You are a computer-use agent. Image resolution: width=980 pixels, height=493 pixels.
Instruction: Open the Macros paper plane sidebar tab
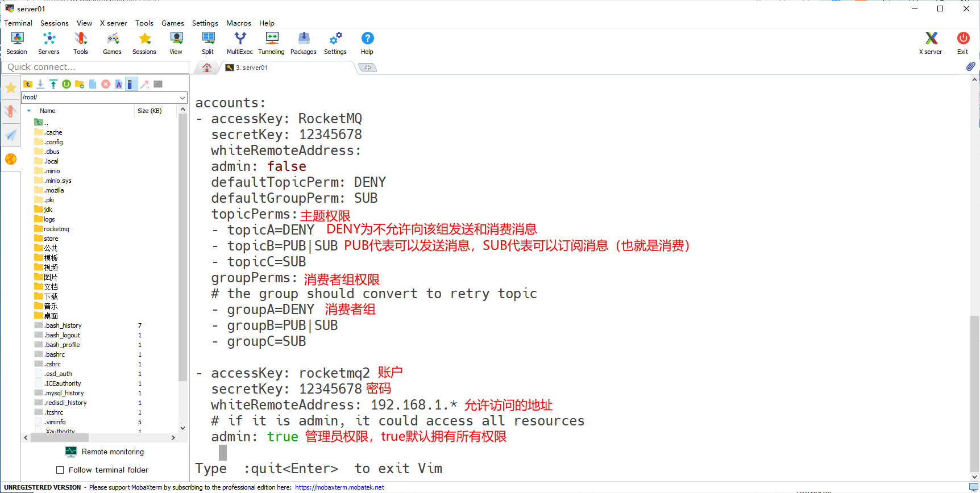11,135
